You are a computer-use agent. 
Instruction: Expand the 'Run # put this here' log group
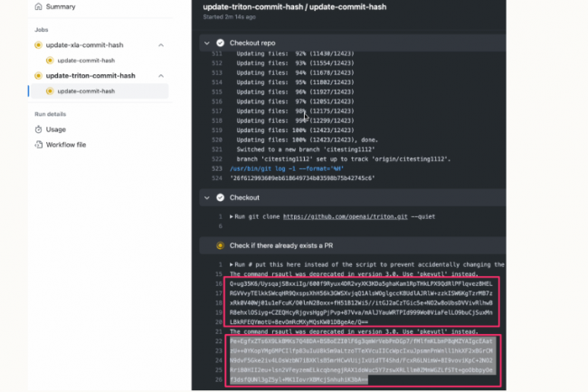[232, 264]
